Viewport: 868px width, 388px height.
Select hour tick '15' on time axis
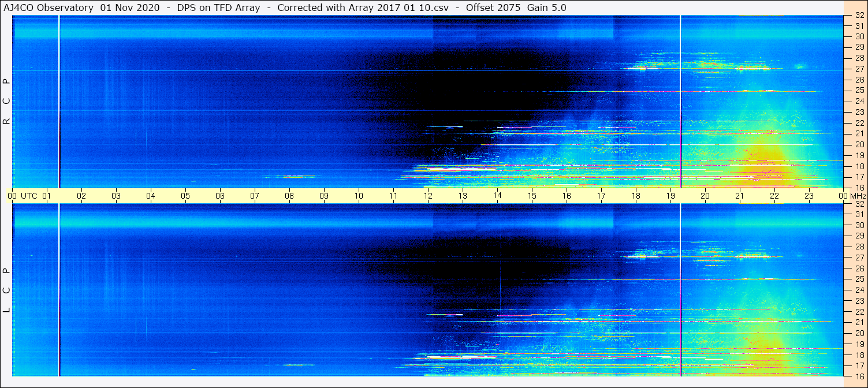(x=532, y=196)
